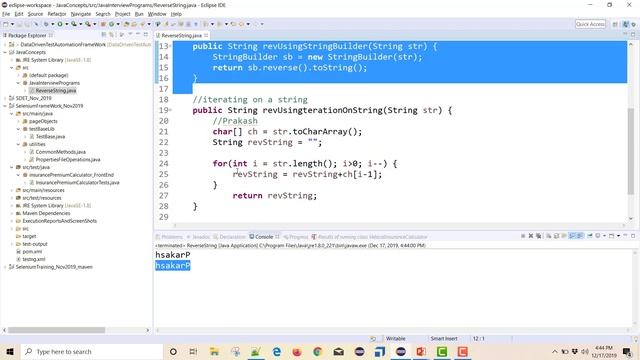Click the New Java Class icon
The image size is (640, 360).
pos(111,24)
